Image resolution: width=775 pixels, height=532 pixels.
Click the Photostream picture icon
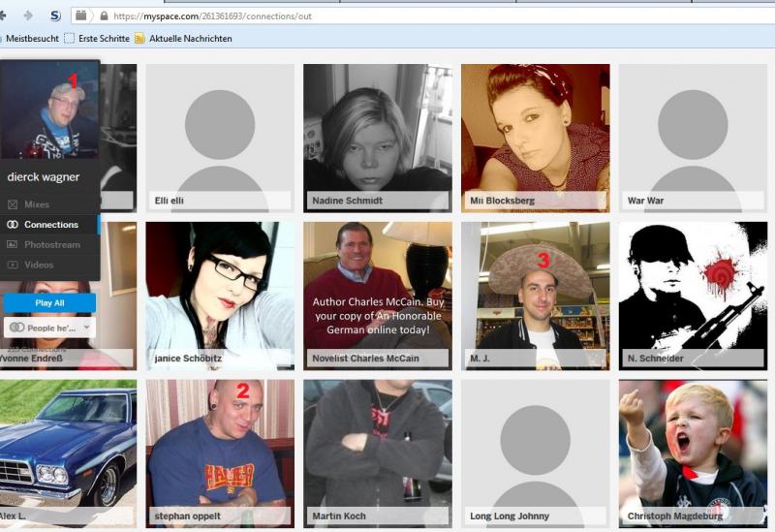coord(13,244)
